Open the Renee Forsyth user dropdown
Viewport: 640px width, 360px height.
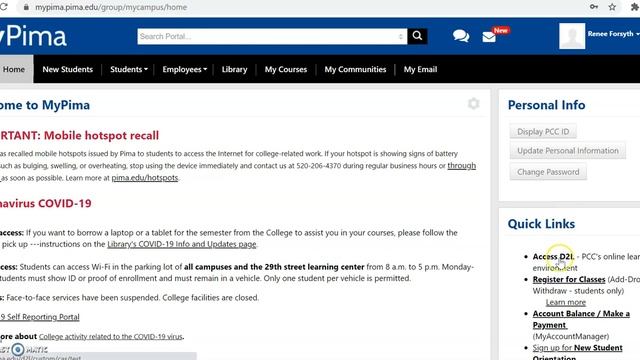613,34
